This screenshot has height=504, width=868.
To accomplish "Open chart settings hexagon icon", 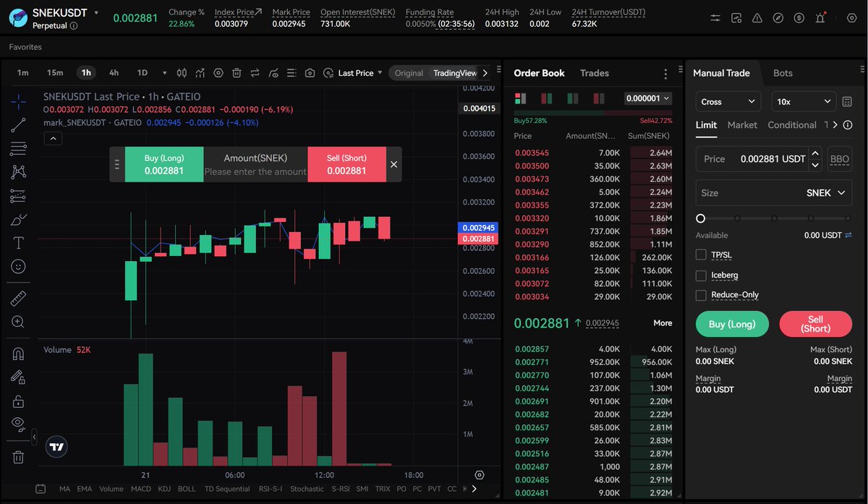I will click(x=218, y=73).
